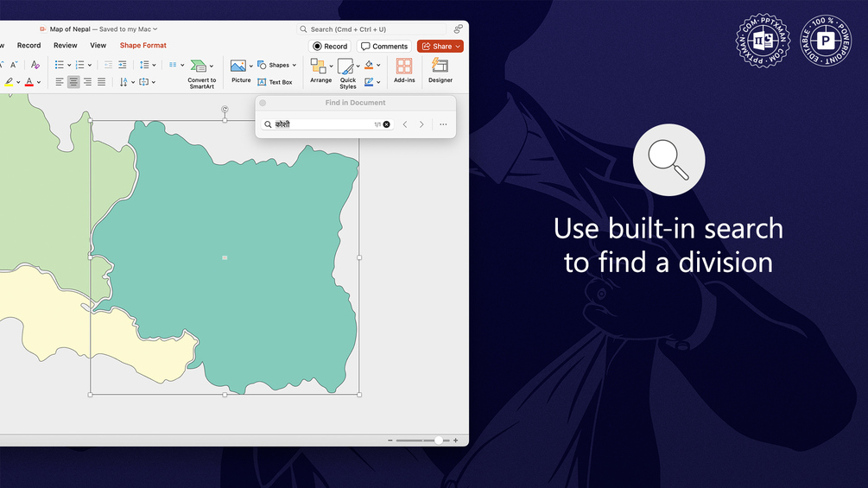868x488 pixels.
Task: Open align text vertical options
Action: (147, 82)
